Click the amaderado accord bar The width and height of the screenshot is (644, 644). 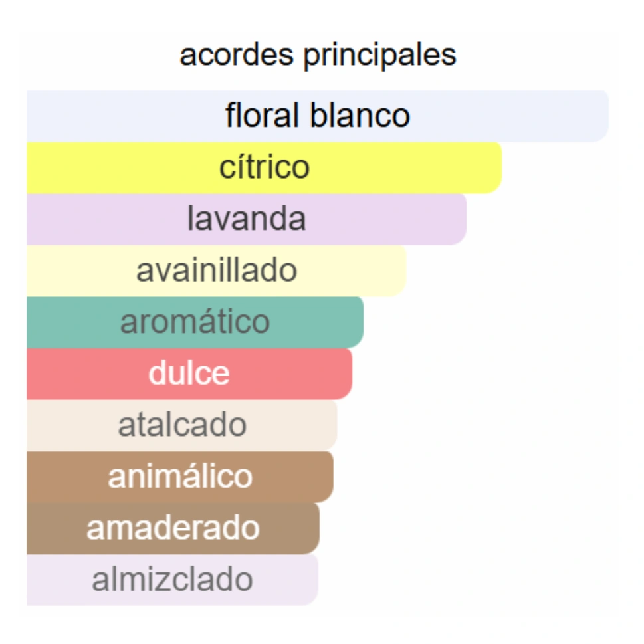pos(173,528)
